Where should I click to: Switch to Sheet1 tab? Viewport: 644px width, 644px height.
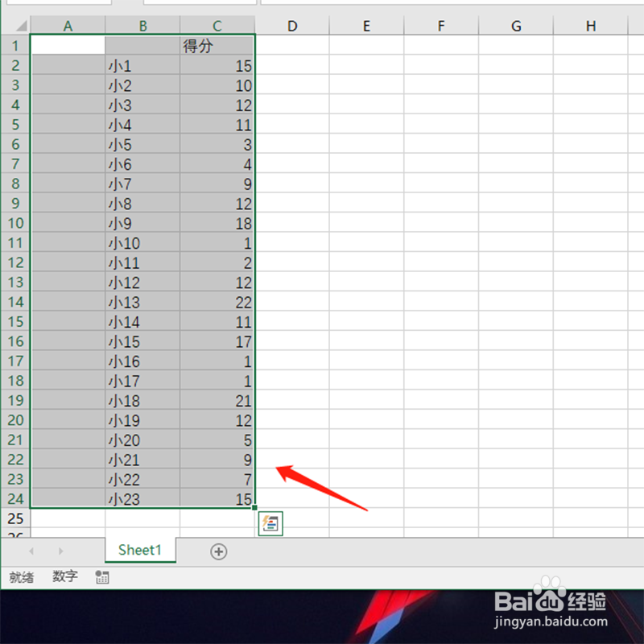point(140,550)
